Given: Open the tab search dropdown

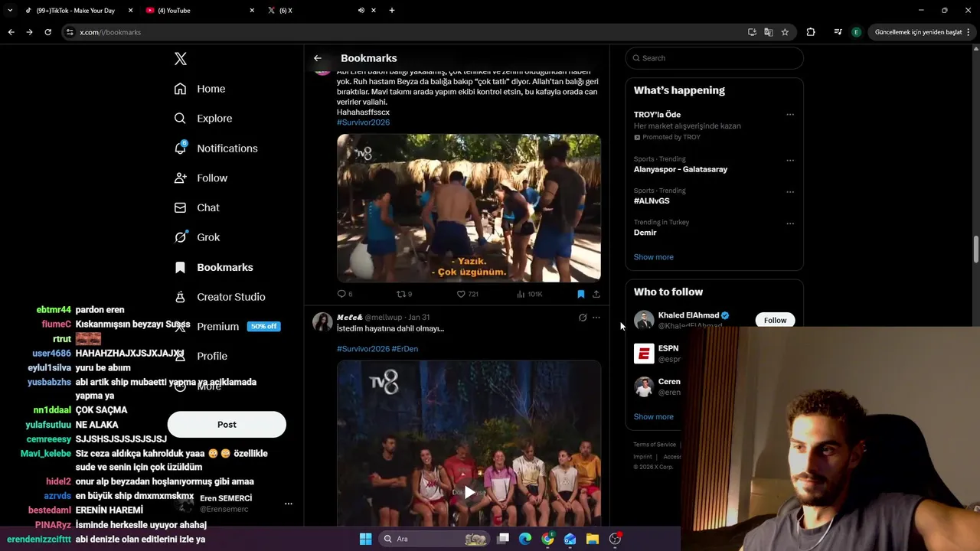Looking at the screenshot, I should (9, 11).
